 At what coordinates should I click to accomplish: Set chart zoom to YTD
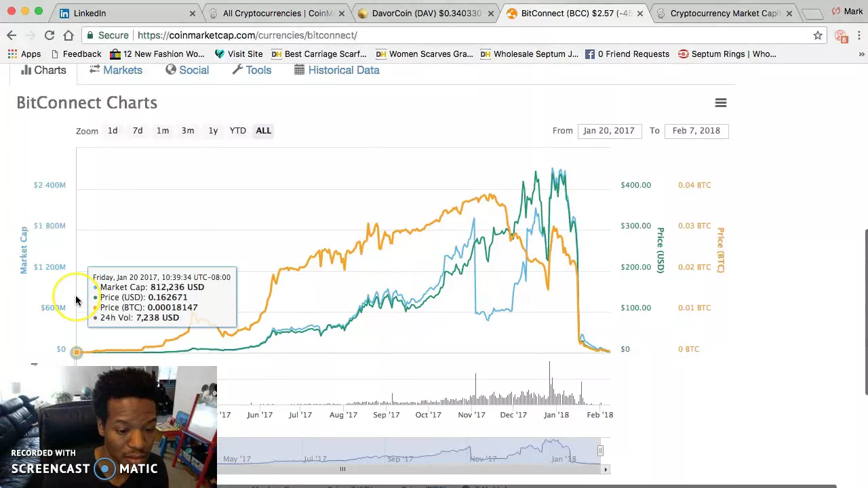pyautogui.click(x=237, y=131)
